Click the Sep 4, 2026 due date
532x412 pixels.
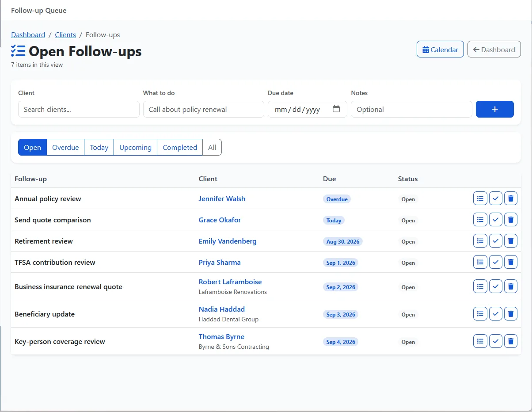(341, 342)
